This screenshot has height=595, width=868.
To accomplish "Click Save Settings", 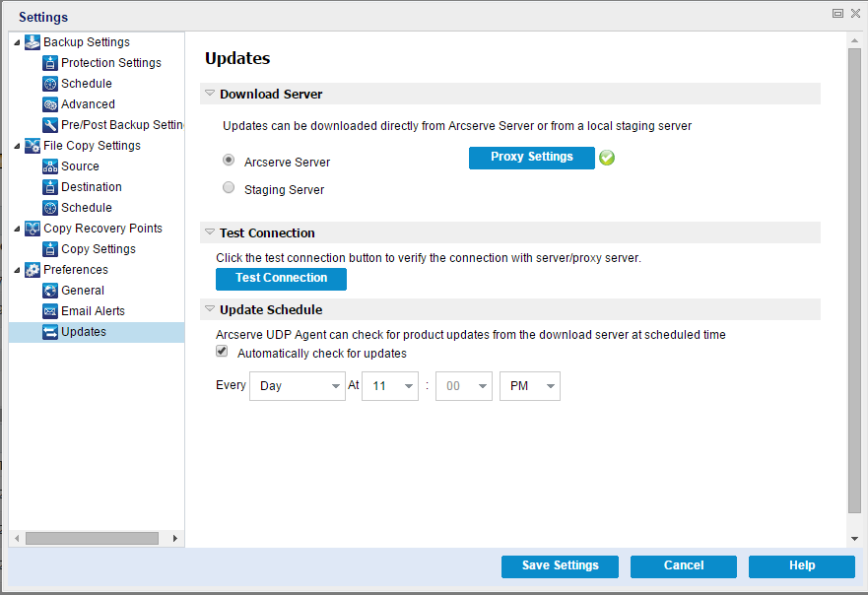I will 559,566.
